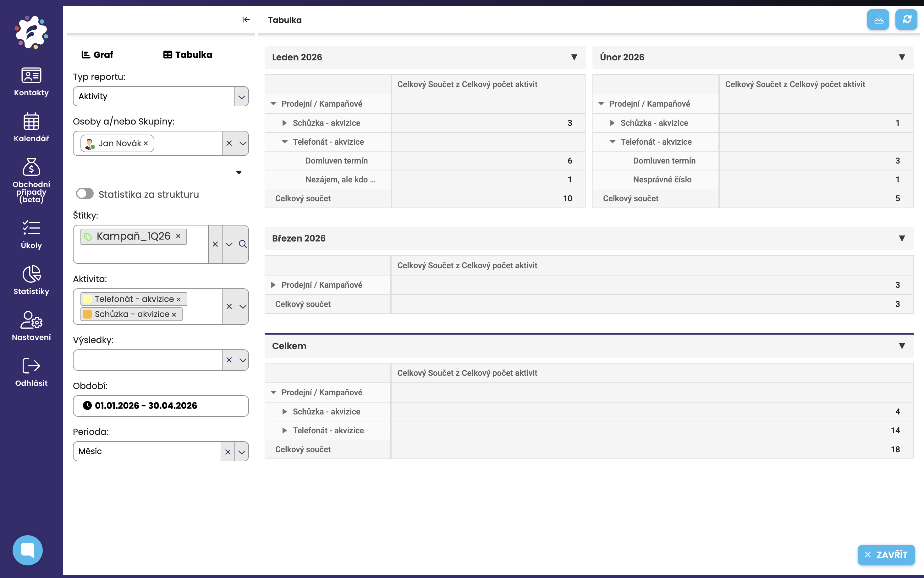Click the ZAVŘÍT button
924x578 pixels.
[886, 555]
